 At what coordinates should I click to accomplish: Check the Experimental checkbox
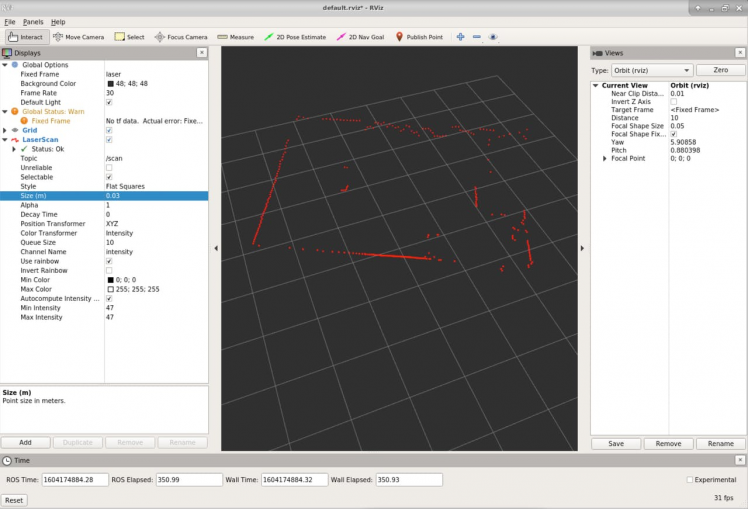(x=690, y=480)
